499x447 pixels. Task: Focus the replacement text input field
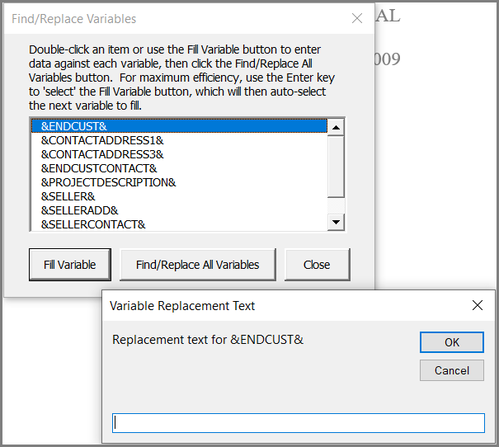click(298, 423)
